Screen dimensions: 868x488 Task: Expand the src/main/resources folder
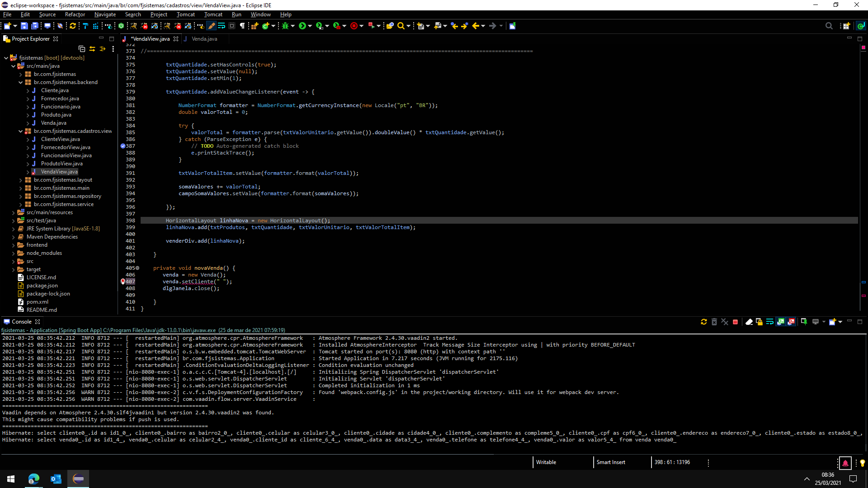[x=13, y=212]
